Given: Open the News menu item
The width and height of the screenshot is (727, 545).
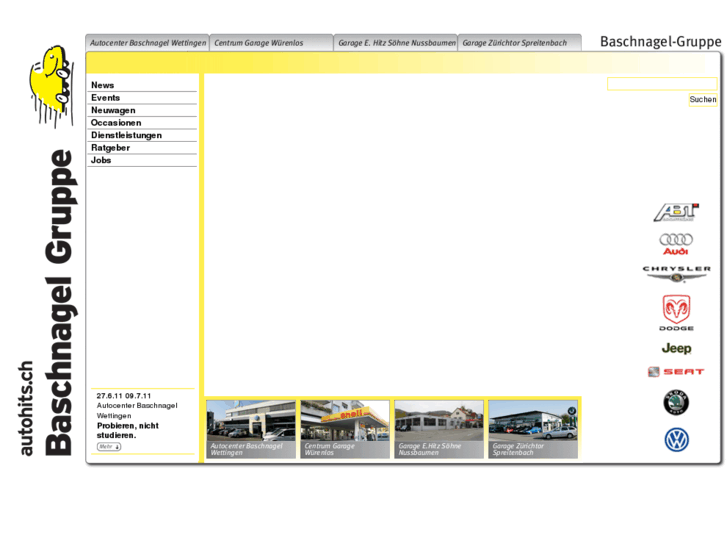Looking at the screenshot, I should click(142, 85).
